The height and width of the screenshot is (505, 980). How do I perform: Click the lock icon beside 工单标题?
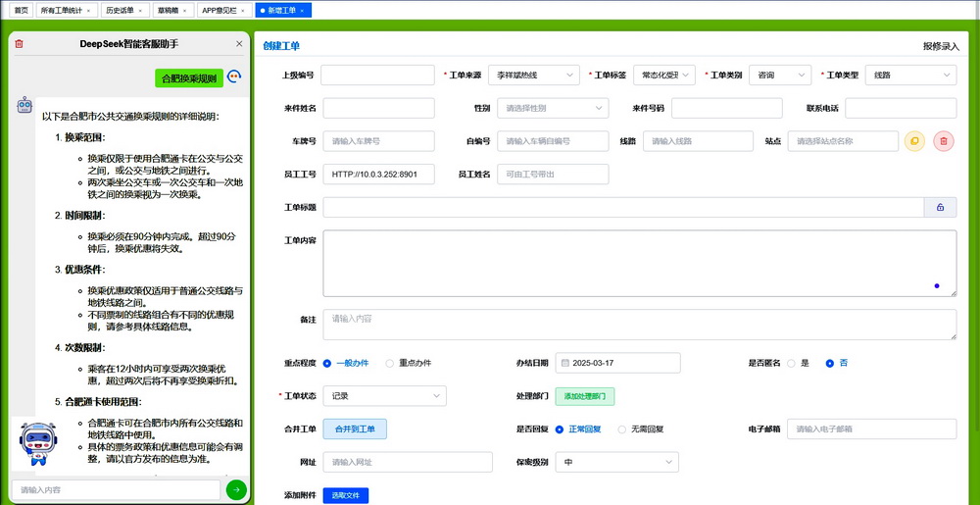tap(940, 208)
